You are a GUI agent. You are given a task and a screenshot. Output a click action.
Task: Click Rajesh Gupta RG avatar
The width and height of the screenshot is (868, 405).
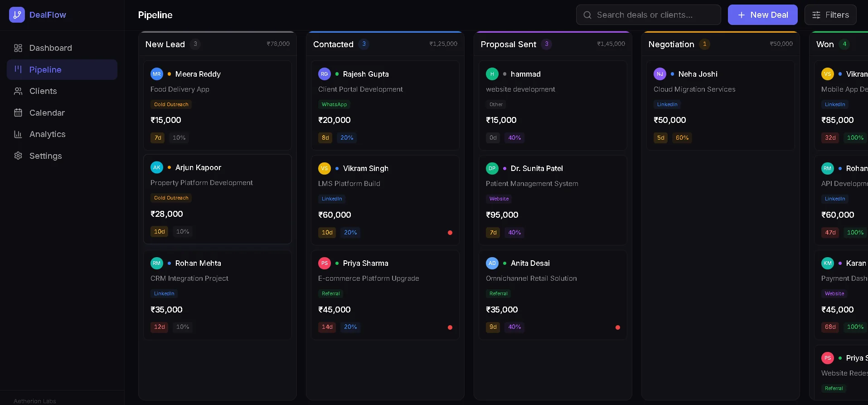pos(325,74)
